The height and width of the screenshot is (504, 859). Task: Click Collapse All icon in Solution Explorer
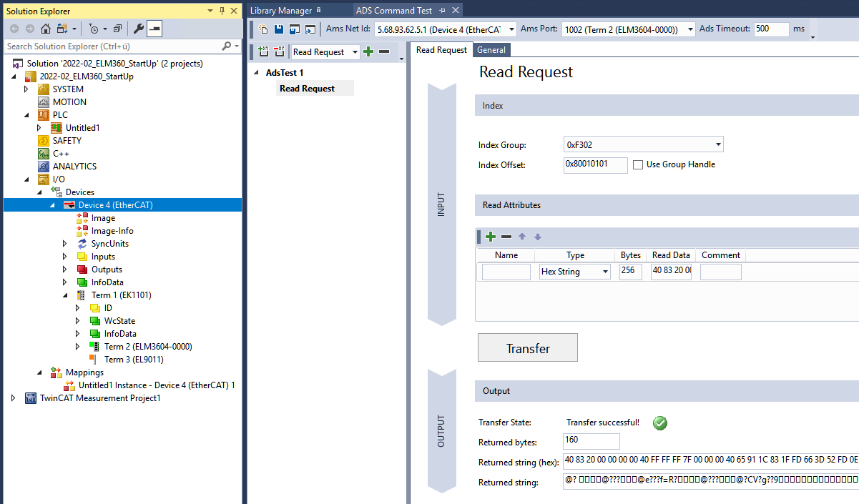117,29
